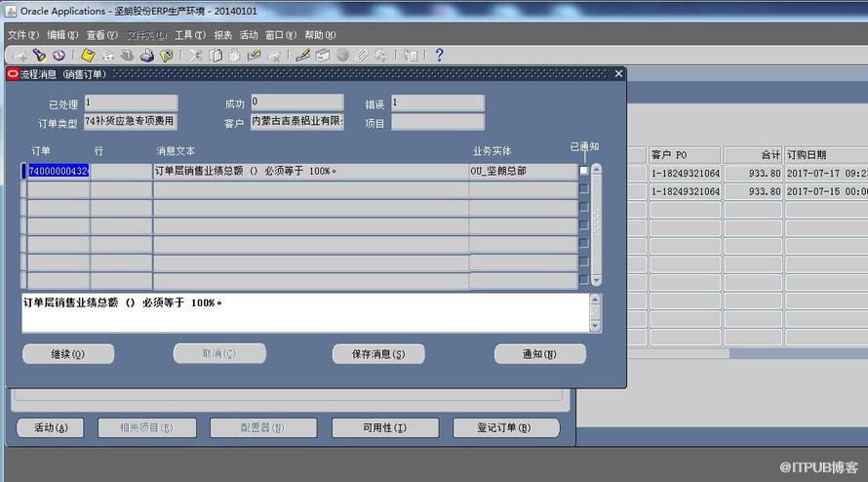Viewport: 868px width, 482px height.
Task: Tick the 已通知 checkbox in second message row
Action: point(584,189)
